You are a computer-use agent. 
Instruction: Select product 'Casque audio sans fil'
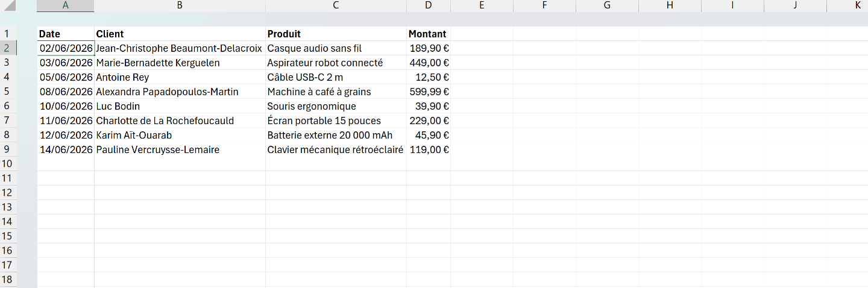(336, 48)
